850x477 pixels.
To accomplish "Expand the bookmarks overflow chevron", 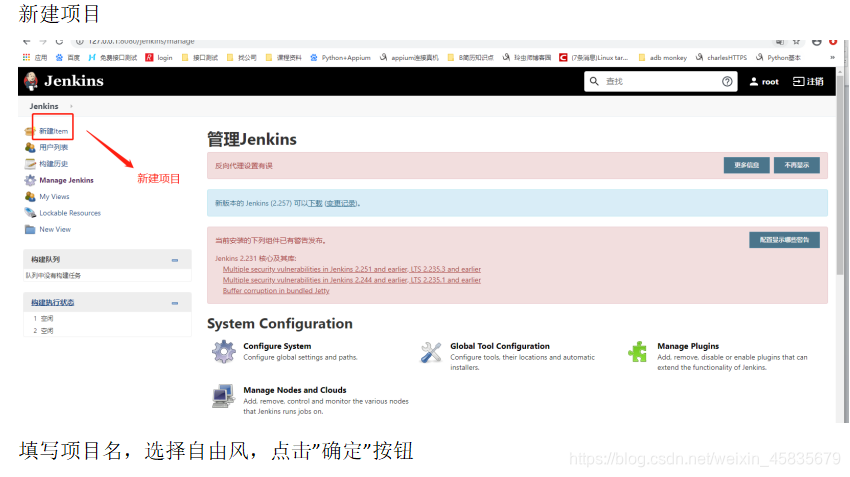I will pyautogui.click(x=832, y=57).
